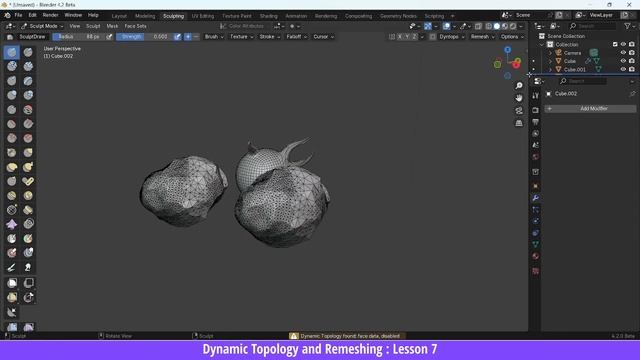
Task: Click the Blender logo menu icon
Action: tap(7, 15)
